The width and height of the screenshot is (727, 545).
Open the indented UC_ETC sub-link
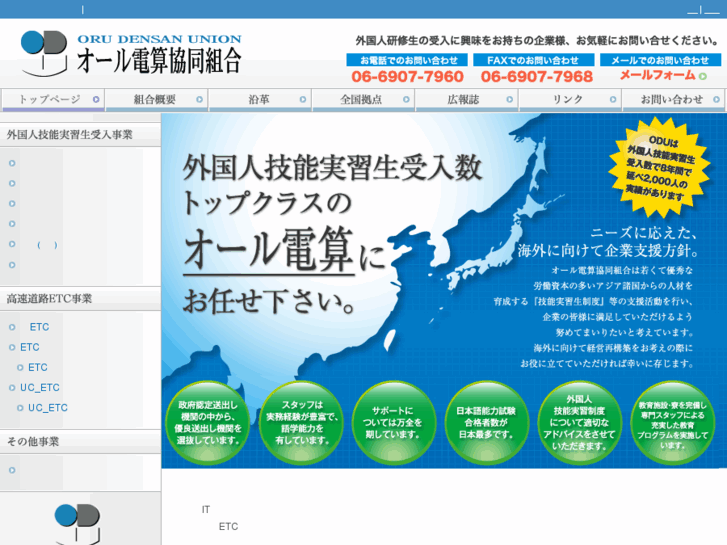click(x=48, y=408)
